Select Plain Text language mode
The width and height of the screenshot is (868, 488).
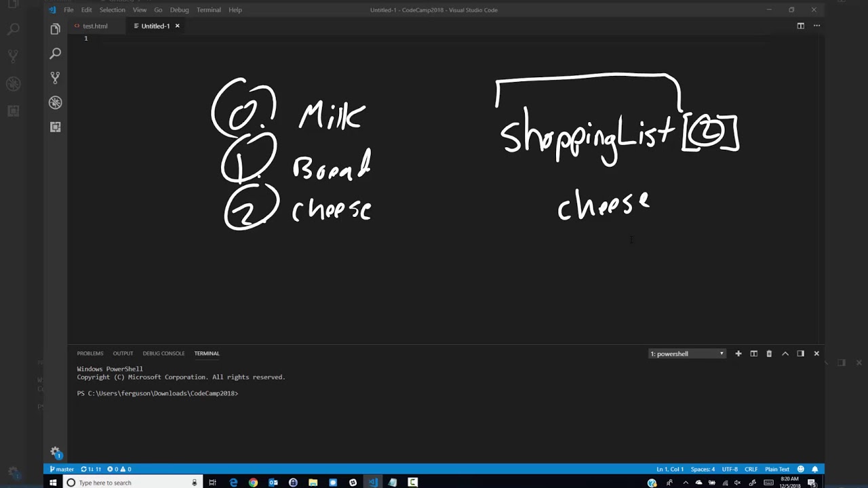point(777,469)
